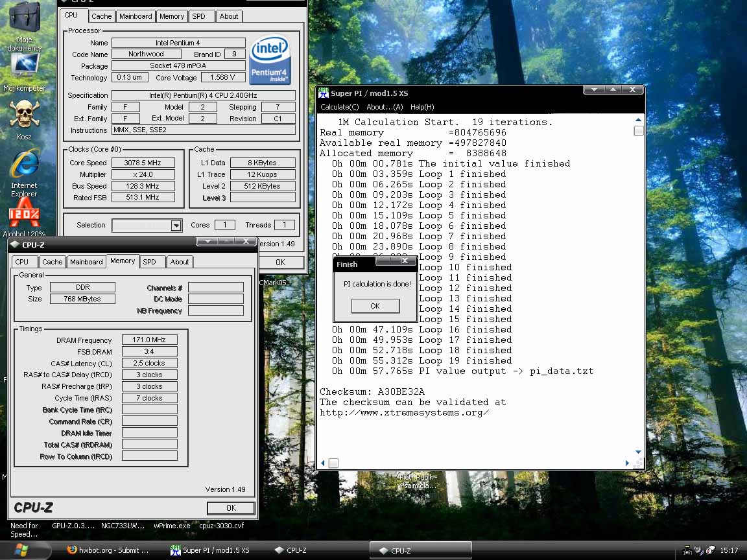Select Mainboard tab in Memory window
The width and height of the screenshot is (747, 560).
point(86,262)
